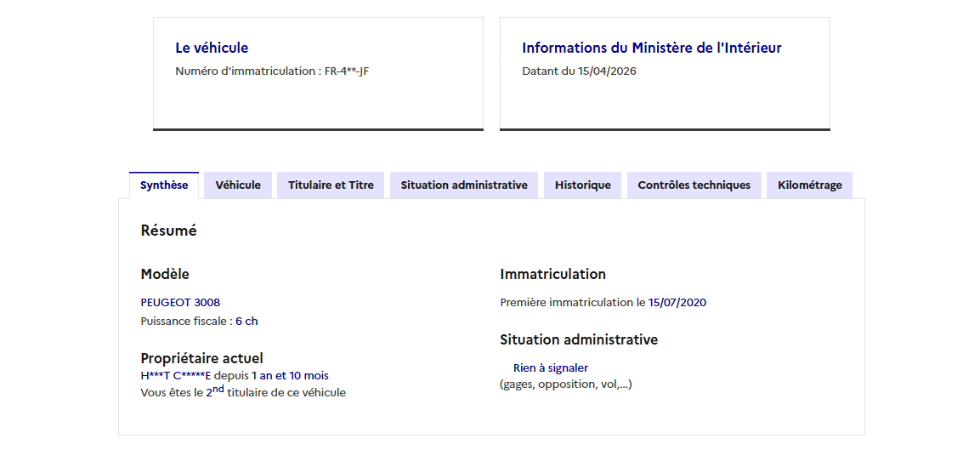Click the '2nd titulaire de ce véhicule' line
The width and height of the screenshot is (980, 450).
[243, 392]
